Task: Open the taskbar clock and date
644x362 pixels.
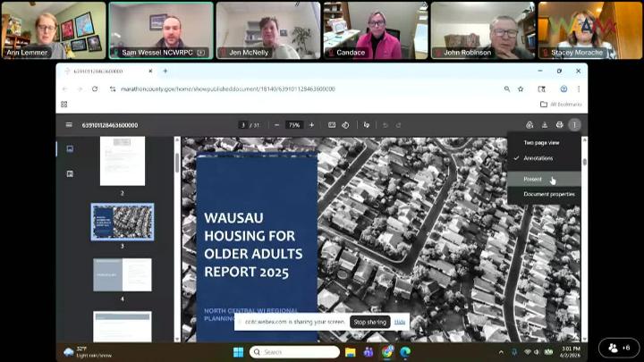Action: 571,352
